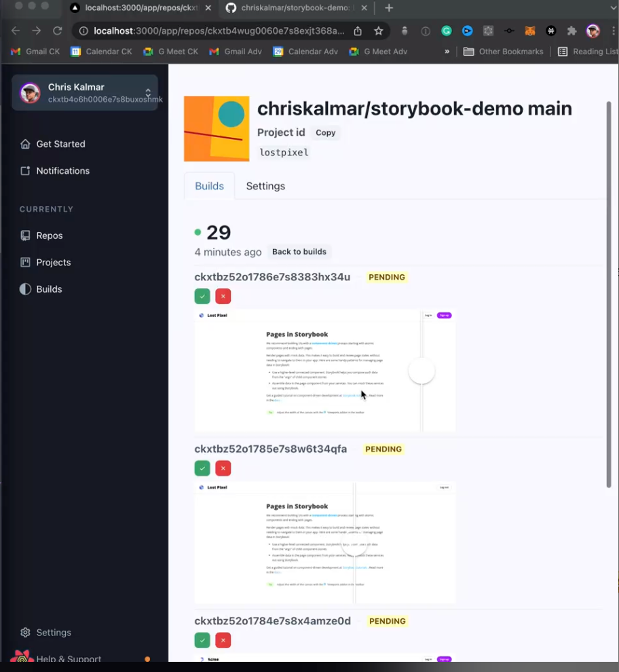Reject snapshot ckxtbz52o1785e7s8w6t34qfa with red X
This screenshot has height=672, width=619.
(x=223, y=468)
